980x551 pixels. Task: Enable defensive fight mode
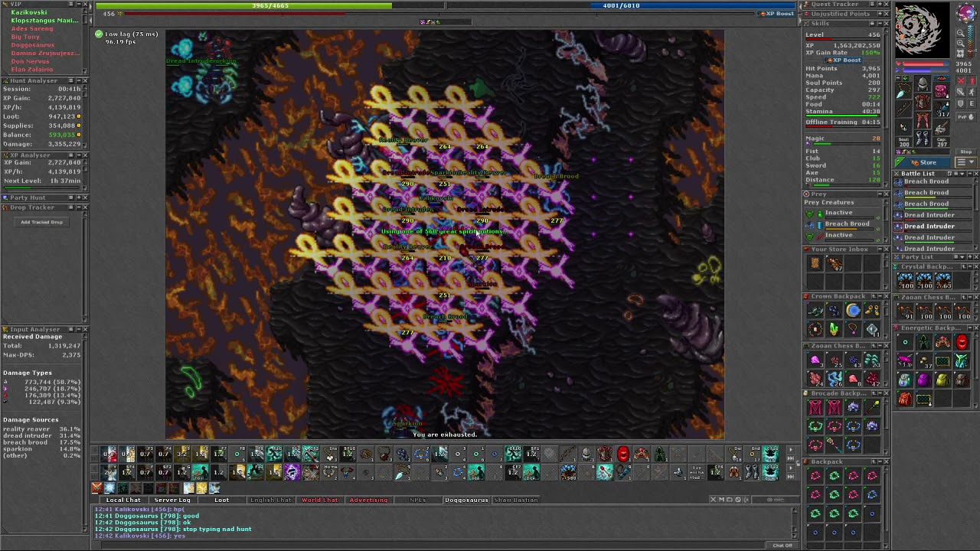pyautogui.click(x=961, y=103)
